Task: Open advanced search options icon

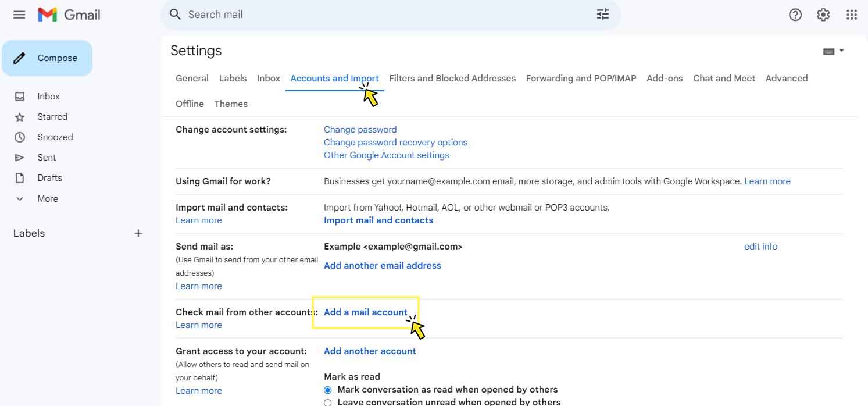Action: (x=602, y=14)
